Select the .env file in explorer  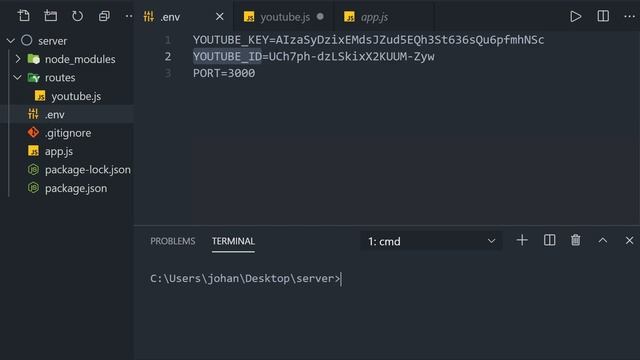(x=55, y=115)
